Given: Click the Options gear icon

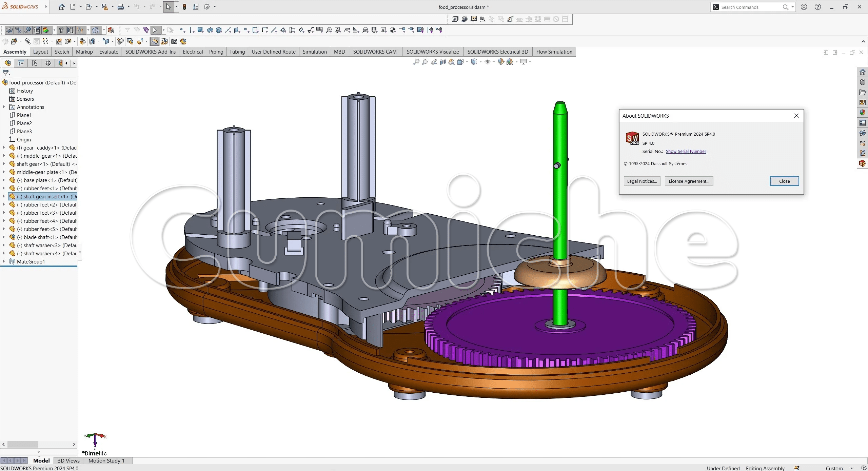Looking at the screenshot, I should pos(207,7).
